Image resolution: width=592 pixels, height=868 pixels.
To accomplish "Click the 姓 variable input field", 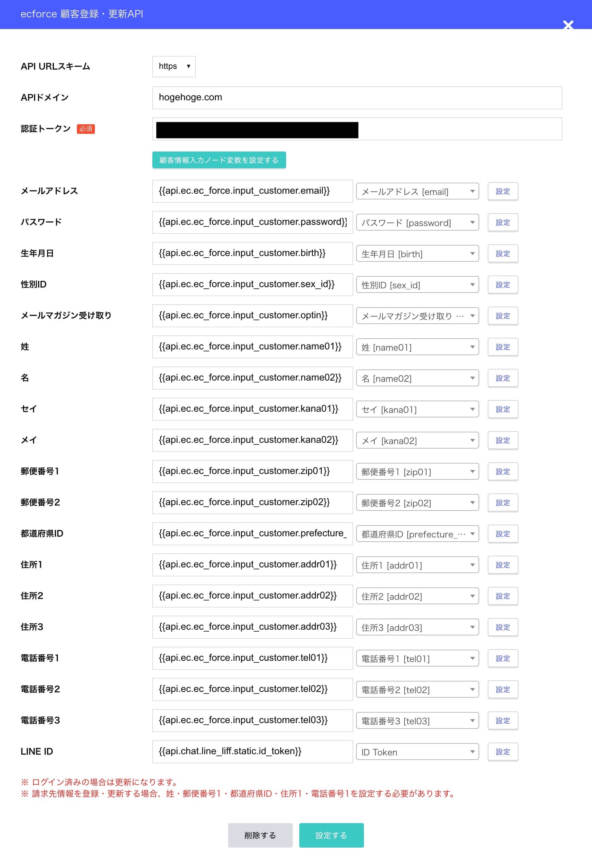I will [252, 347].
